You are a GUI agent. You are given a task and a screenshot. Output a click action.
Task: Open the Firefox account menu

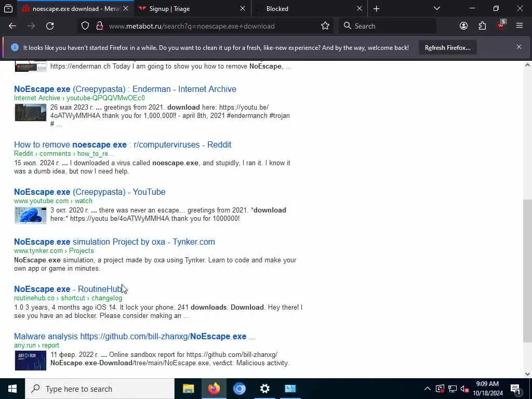463,26
